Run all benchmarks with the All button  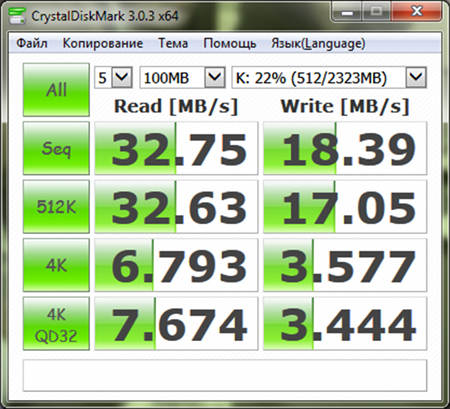56,90
